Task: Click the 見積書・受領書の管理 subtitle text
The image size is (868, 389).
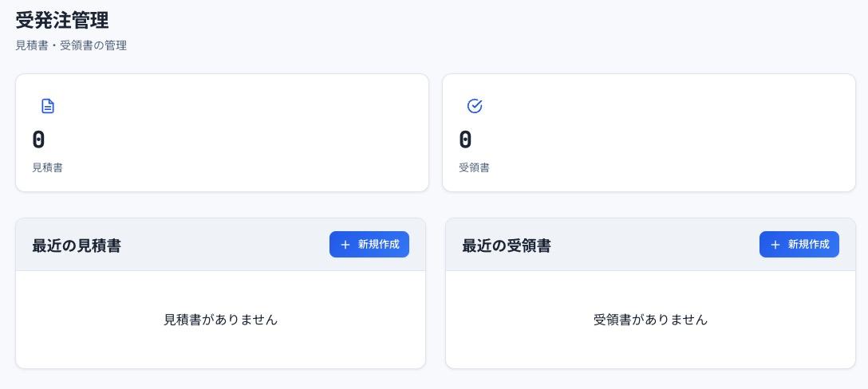Action: click(x=71, y=45)
